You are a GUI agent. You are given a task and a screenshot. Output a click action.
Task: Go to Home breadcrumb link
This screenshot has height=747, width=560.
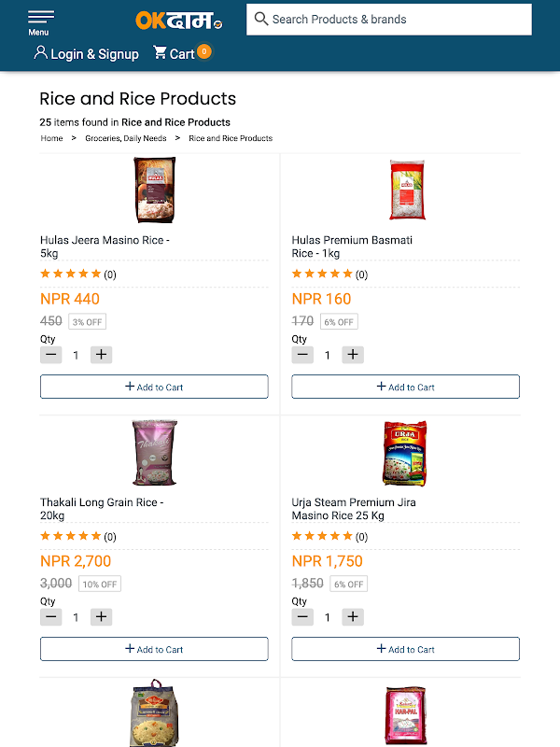[x=52, y=138]
